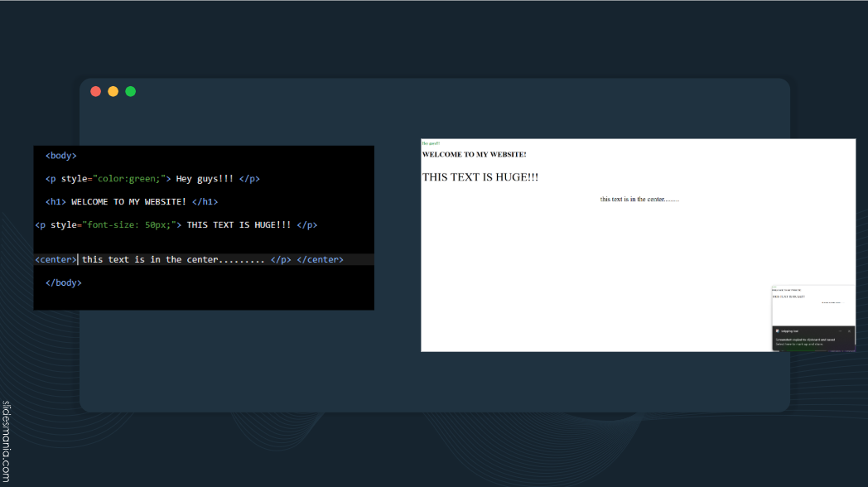Image resolution: width=868 pixels, height=487 pixels.
Task: Open the screenshot preview thumbnail above notification
Action: point(813,305)
